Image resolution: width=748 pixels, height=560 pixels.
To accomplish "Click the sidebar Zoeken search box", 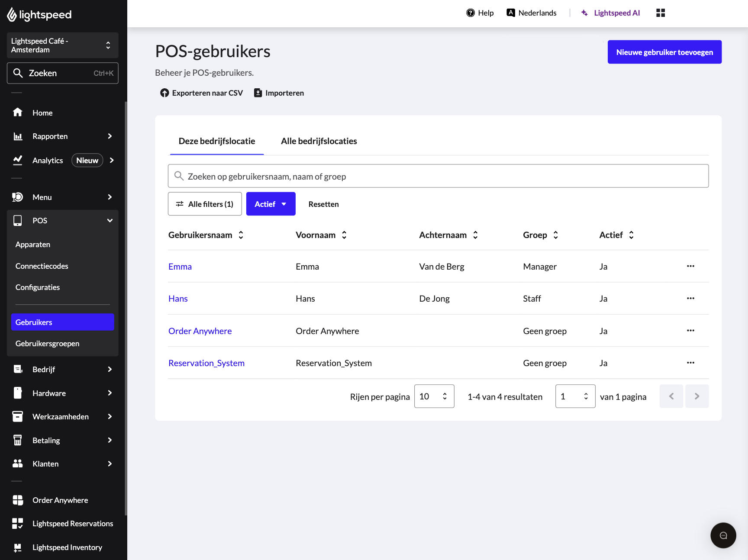I will tap(63, 73).
